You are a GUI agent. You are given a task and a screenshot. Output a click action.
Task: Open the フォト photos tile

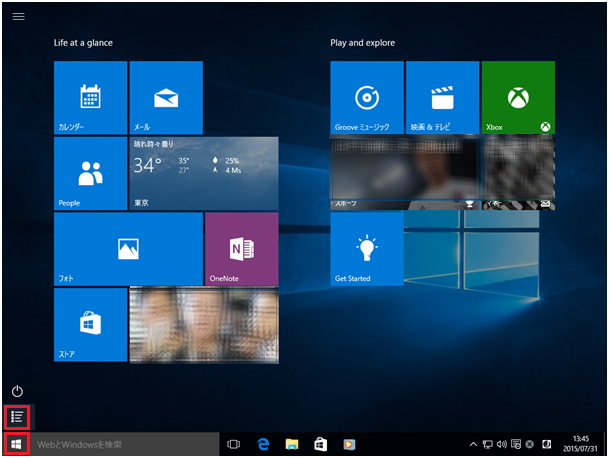pos(128,249)
